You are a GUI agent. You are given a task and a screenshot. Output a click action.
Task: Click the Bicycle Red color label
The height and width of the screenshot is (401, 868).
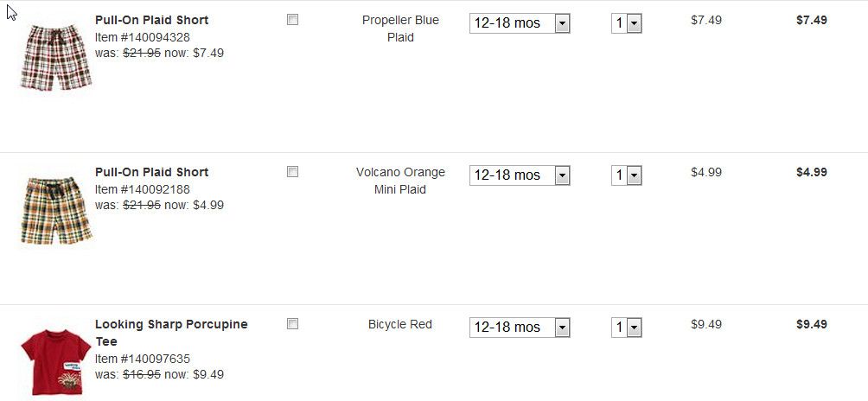[400, 324]
